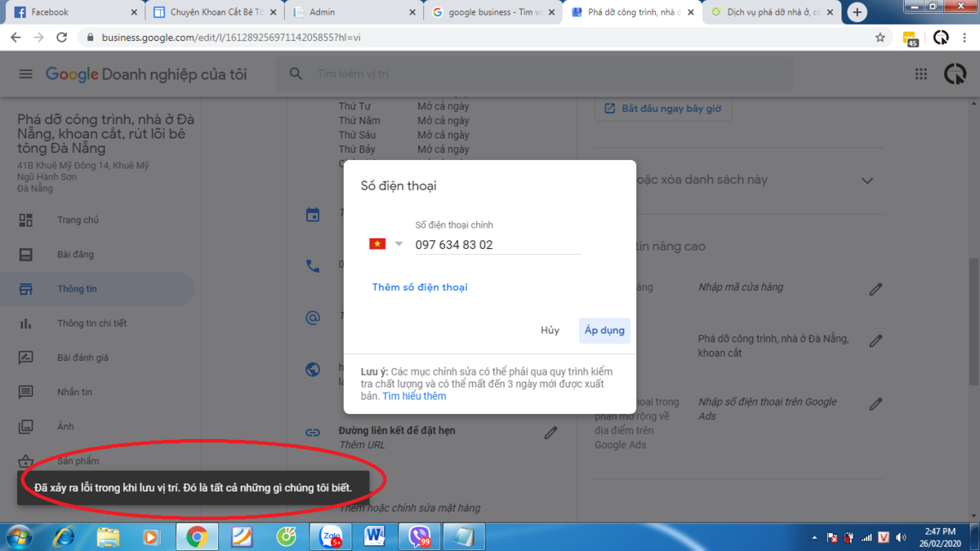Viewport: 980px width, 551px height.
Task: Switch to the Facebook browser tab
Action: pos(75,12)
